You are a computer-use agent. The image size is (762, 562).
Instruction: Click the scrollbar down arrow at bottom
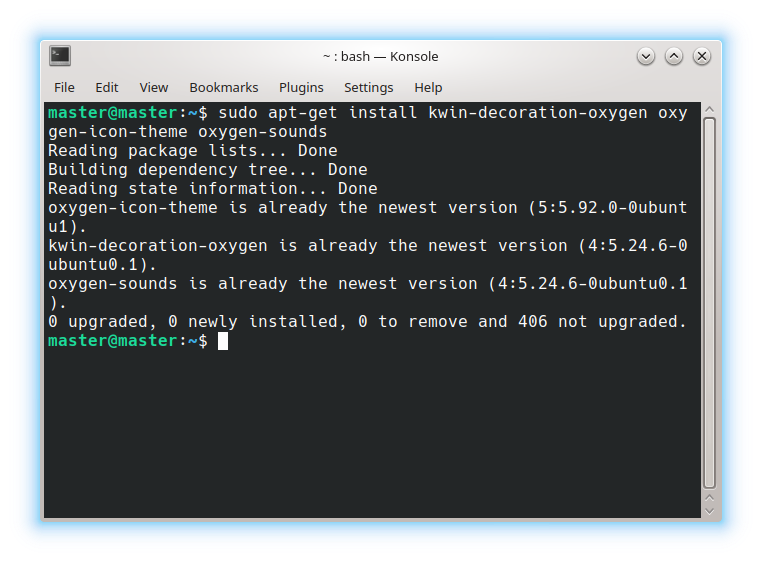pos(710,511)
